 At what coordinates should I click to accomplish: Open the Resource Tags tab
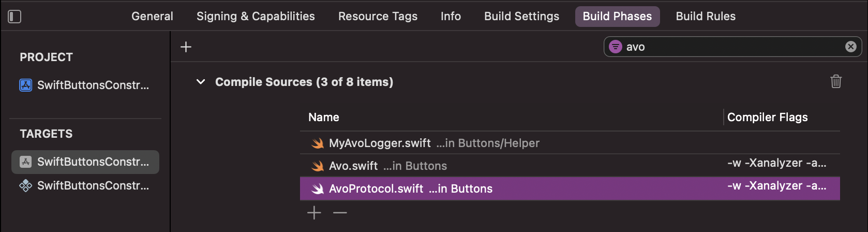tap(378, 17)
